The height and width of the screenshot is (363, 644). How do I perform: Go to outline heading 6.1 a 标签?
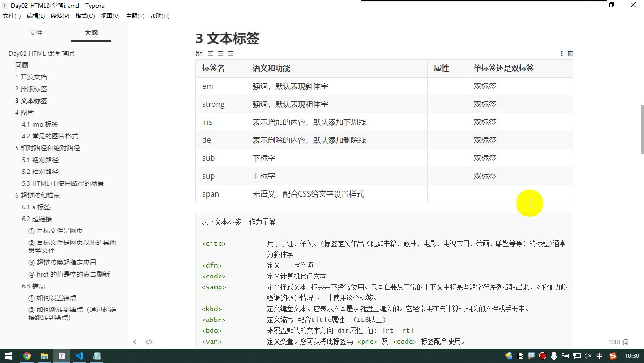tap(36, 207)
